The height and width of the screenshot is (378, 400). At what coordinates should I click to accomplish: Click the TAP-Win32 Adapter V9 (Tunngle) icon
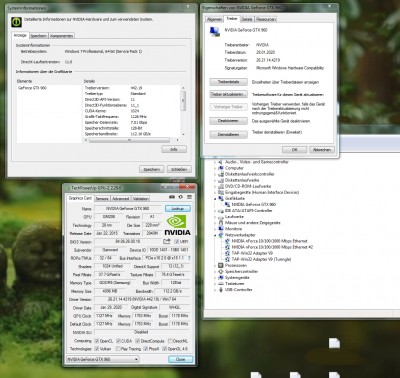[227, 259]
